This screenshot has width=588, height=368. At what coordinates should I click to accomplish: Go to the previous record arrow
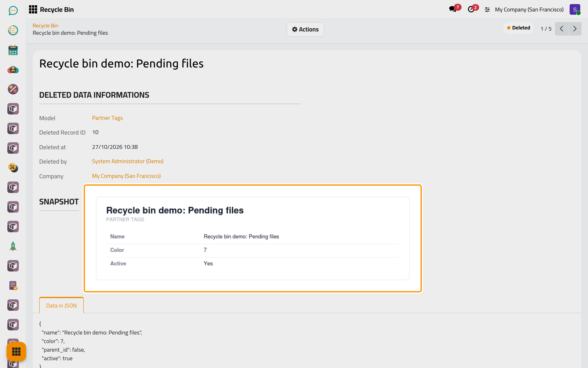pos(561,29)
